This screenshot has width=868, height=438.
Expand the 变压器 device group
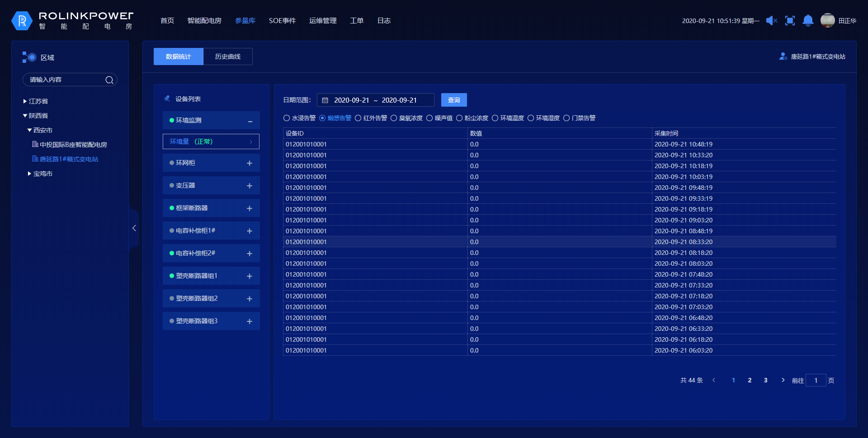(x=249, y=186)
